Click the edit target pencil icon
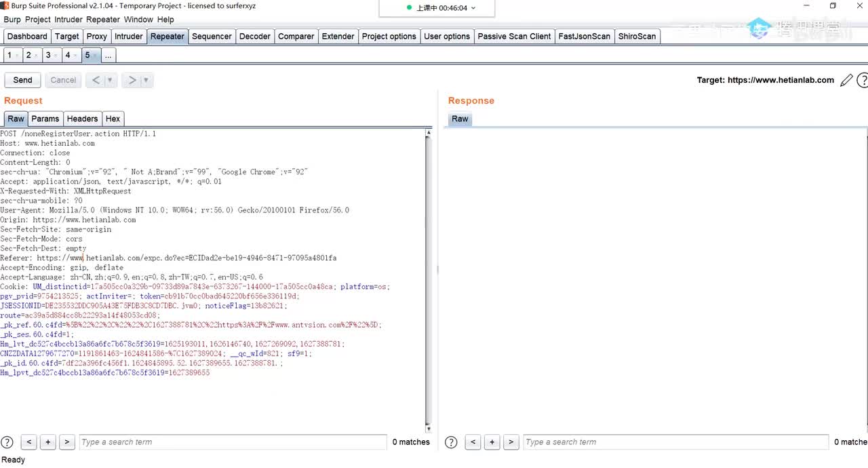The height and width of the screenshot is (468, 868). (846, 81)
